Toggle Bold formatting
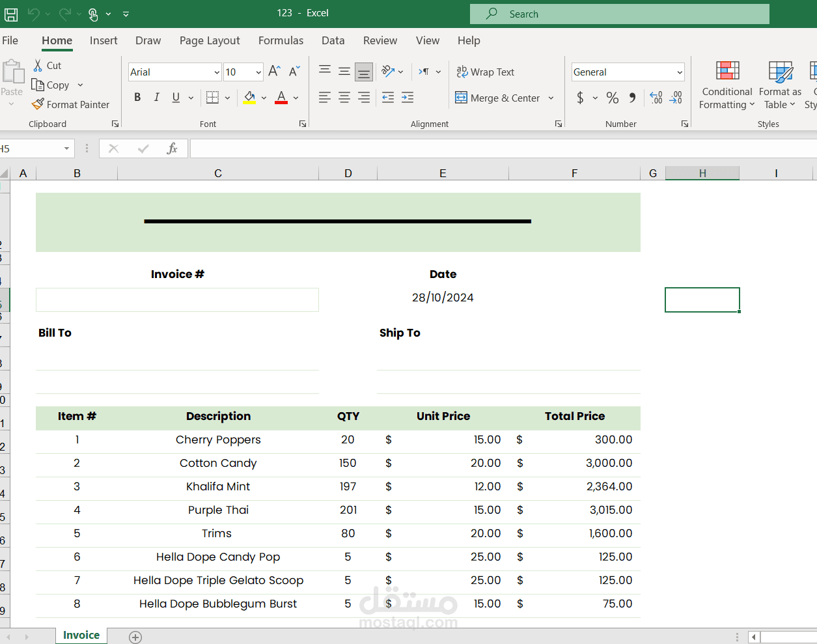Screen dimensions: 817x644 [x=137, y=98]
